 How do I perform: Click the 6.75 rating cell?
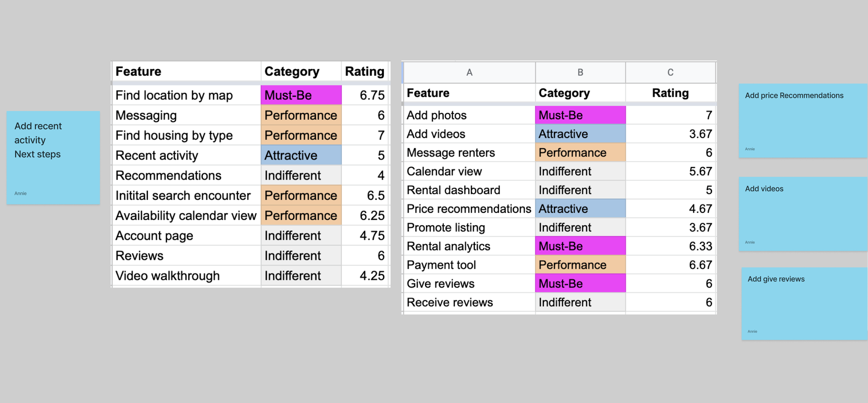coord(365,95)
